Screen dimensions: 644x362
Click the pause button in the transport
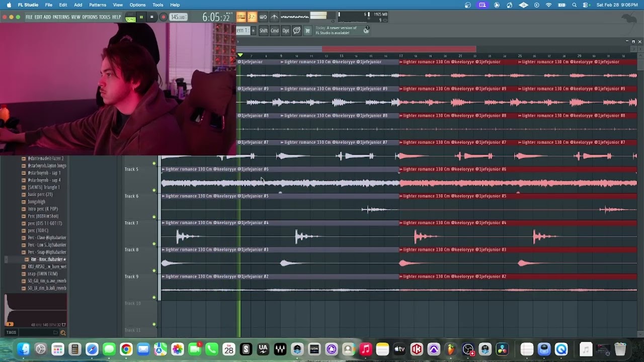[x=141, y=17]
